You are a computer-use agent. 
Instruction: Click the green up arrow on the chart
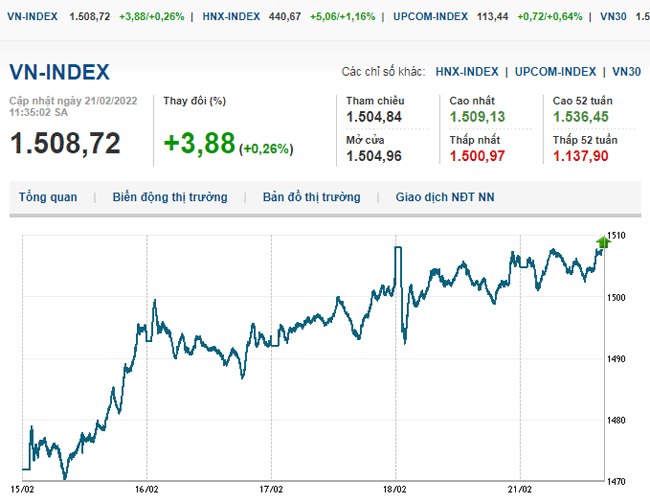[x=602, y=241]
